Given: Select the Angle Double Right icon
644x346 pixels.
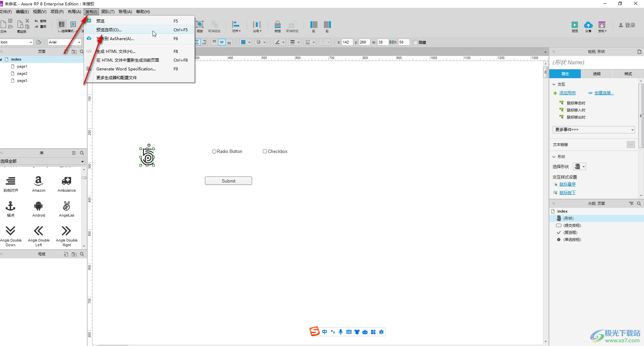Looking at the screenshot, I should [x=66, y=231].
